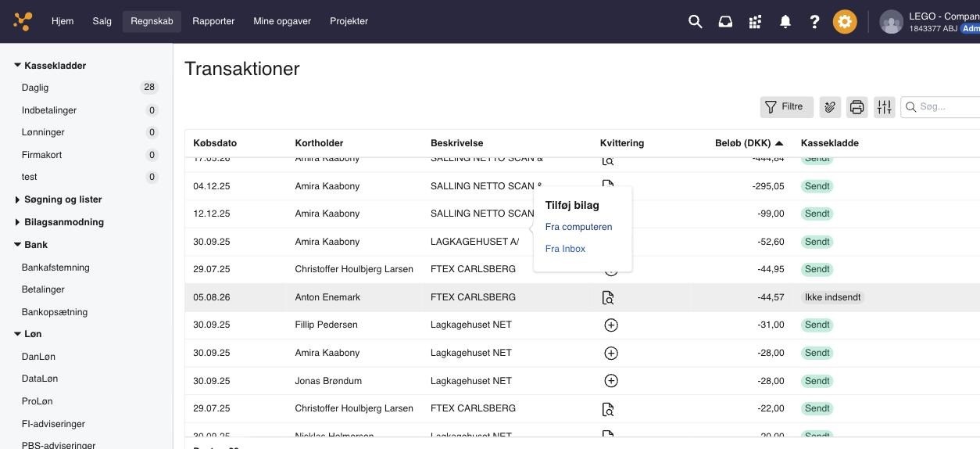Screen dimensions: 980x449
Task: Click the Daglig count badge 28
Action: (149, 88)
